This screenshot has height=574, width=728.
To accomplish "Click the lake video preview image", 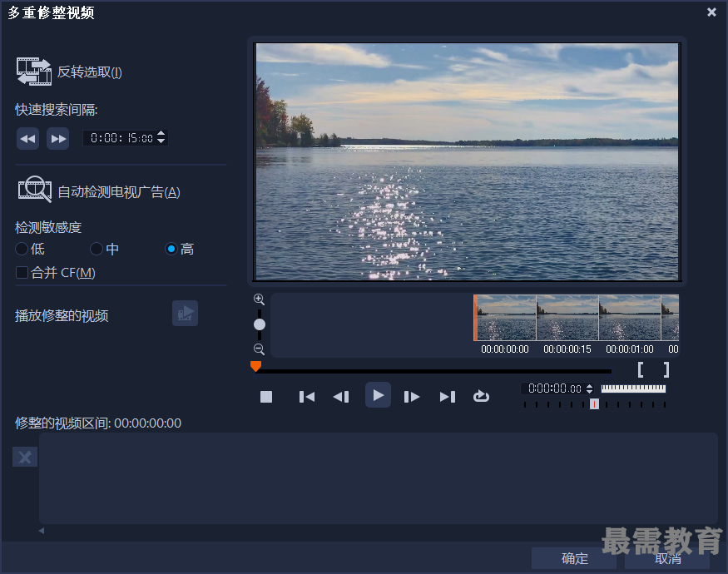I will pyautogui.click(x=467, y=161).
